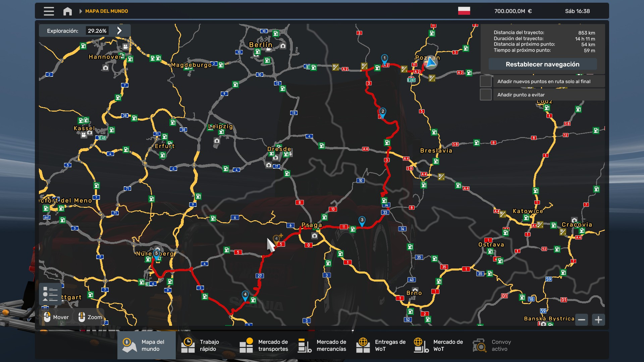Open Mercado de transportes tab

pos(264,345)
